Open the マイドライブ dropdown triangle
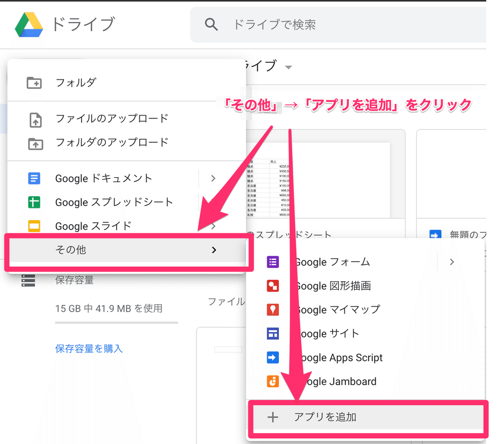 point(288,67)
